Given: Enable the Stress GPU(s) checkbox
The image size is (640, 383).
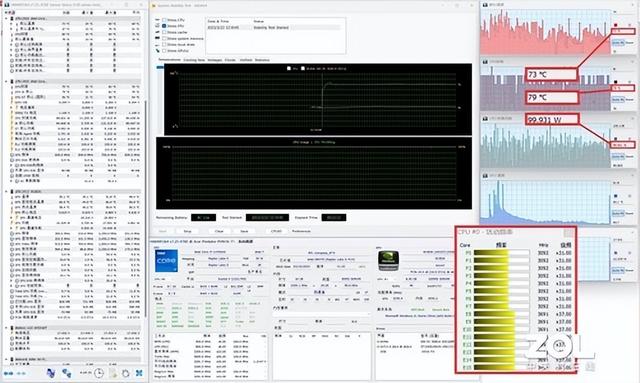Looking at the screenshot, I should point(164,50).
